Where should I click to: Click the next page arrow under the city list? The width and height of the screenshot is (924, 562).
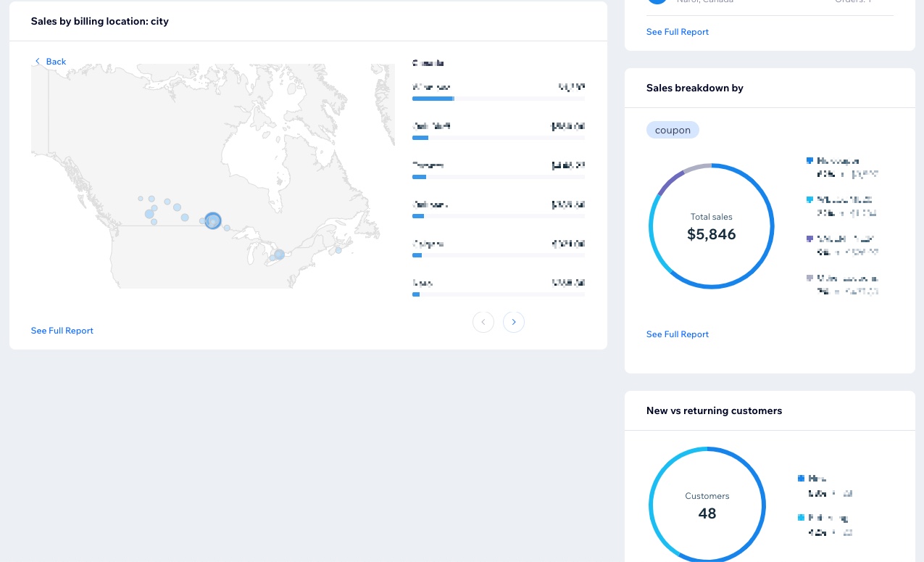(514, 322)
